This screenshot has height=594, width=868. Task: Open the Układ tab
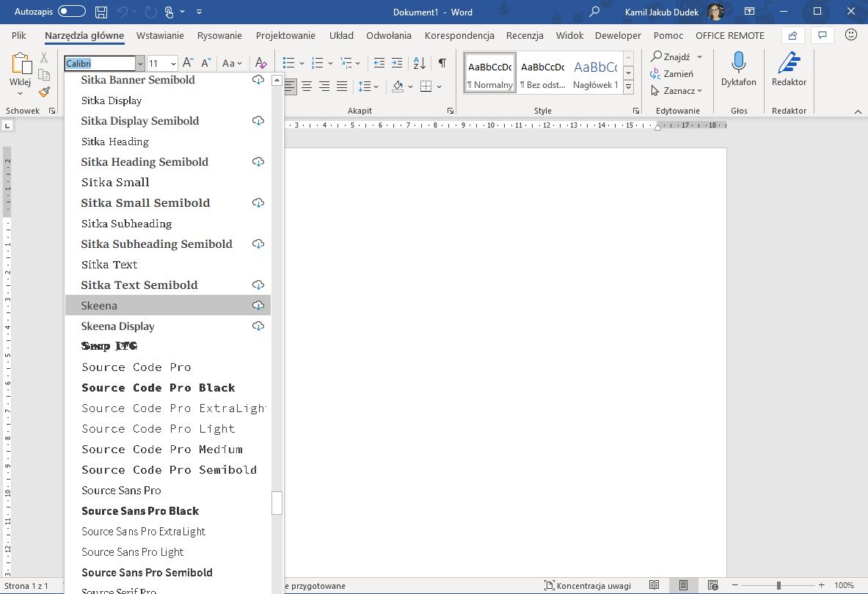[341, 35]
